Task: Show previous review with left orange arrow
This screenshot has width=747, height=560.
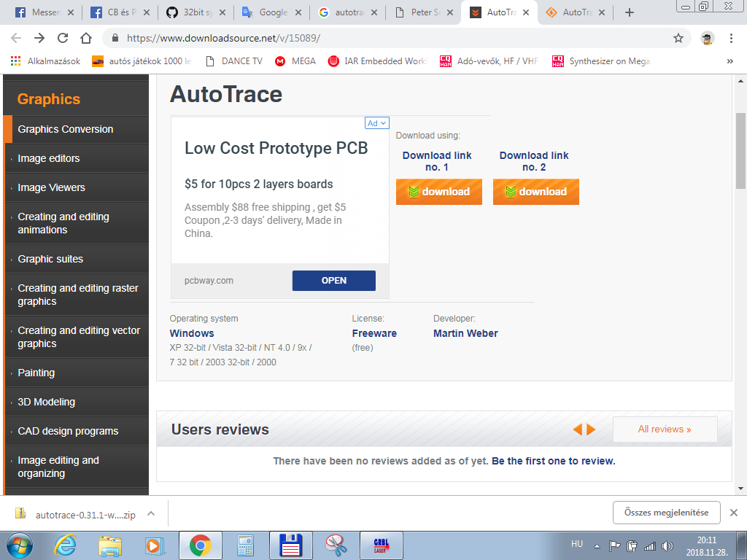Action: [578, 429]
